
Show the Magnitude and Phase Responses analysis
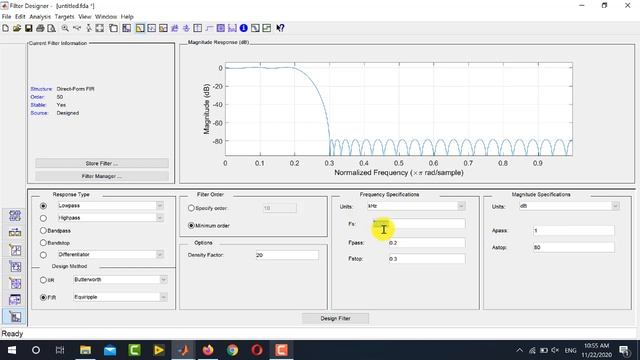(x=163, y=28)
